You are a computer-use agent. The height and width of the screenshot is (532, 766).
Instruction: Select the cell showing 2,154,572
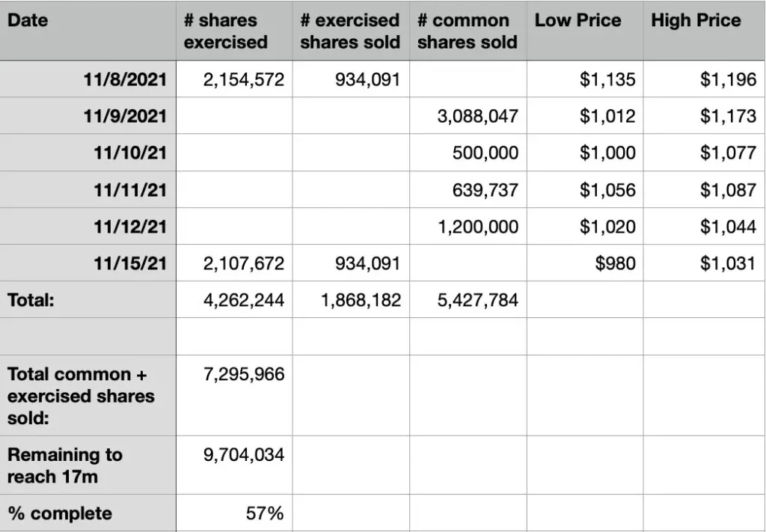tap(244, 80)
